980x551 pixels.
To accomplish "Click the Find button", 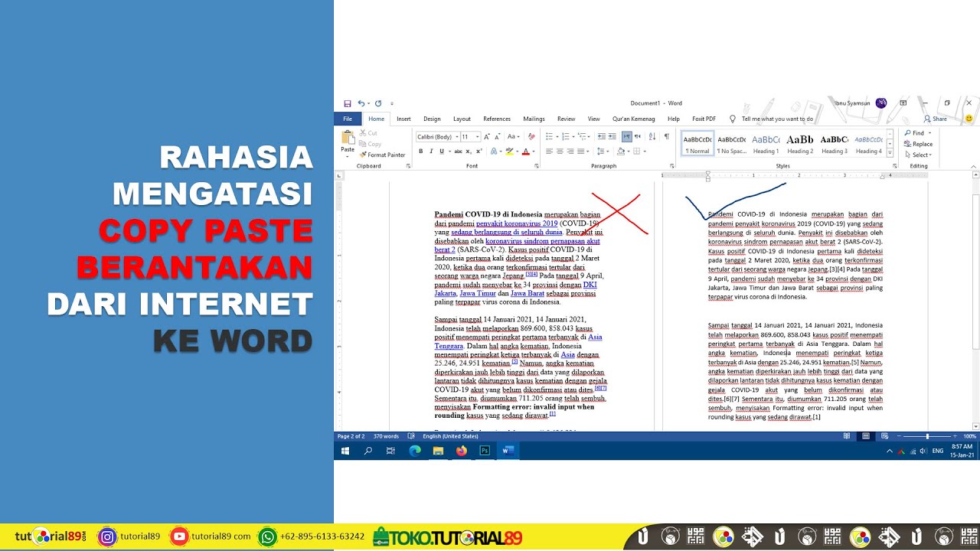I will pyautogui.click(x=918, y=133).
